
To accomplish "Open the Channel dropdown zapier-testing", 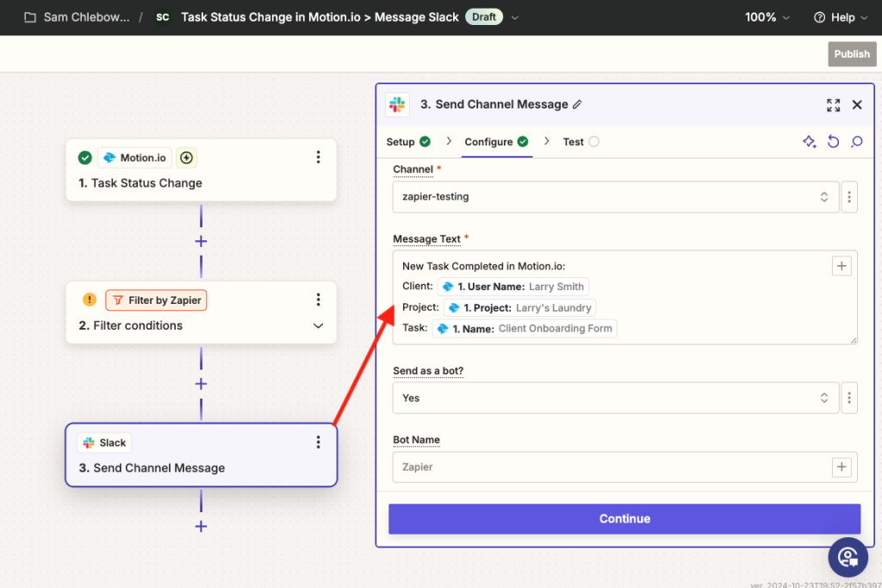I will click(x=615, y=197).
